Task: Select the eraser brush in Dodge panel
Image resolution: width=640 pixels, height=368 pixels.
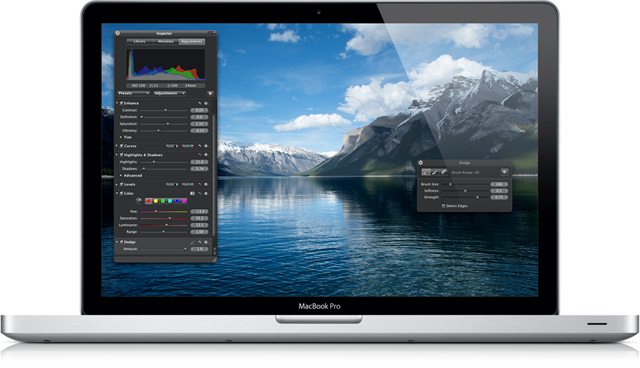Action: point(444,172)
